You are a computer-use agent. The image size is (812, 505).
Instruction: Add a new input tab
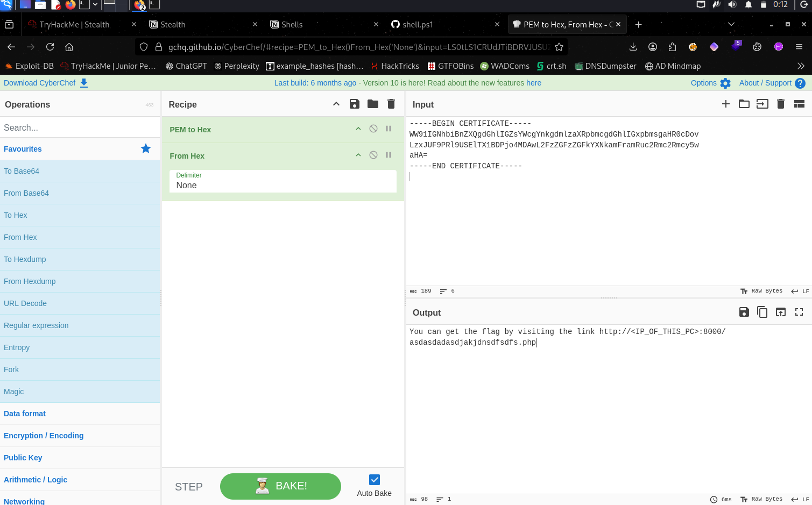[726, 104]
